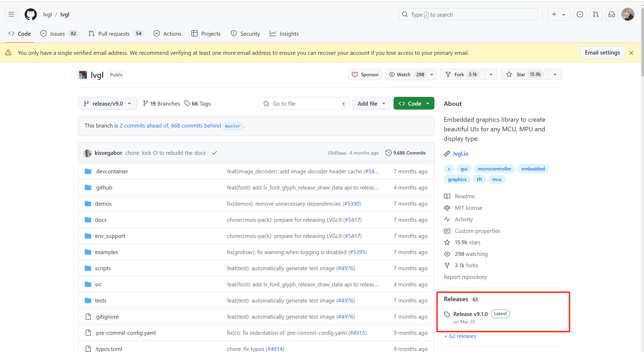
Task: Click kisvegabor's commit author avatar
Action: click(87, 153)
